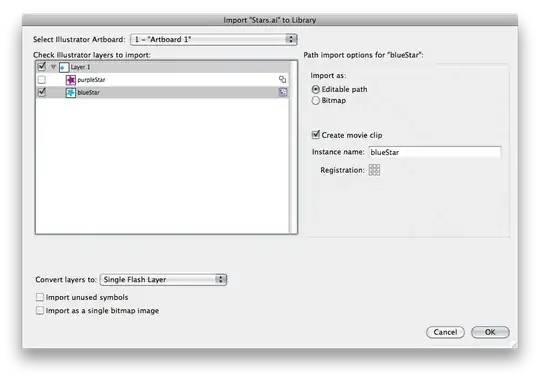Click the blueStar thumbnail icon
This screenshot has width=540, height=379.
(x=71, y=93)
